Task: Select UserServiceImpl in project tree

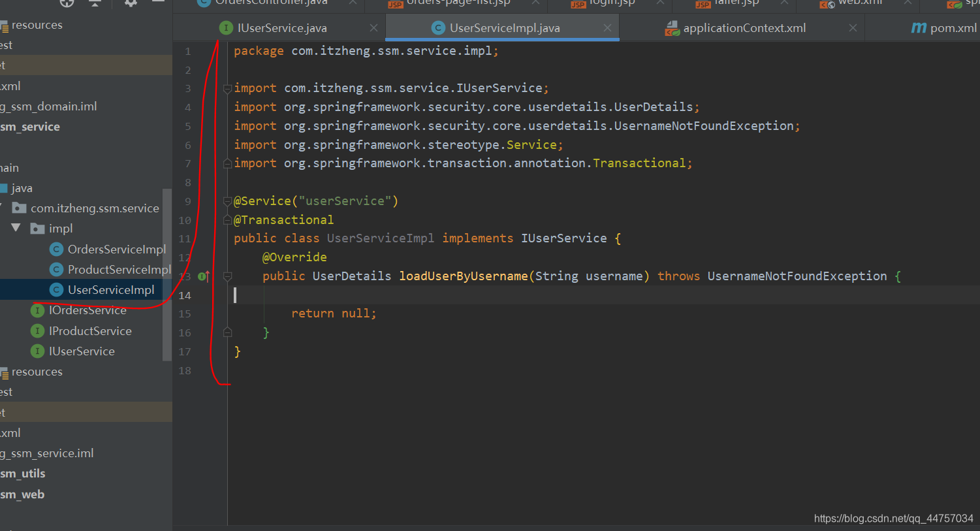Action: click(x=111, y=290)
